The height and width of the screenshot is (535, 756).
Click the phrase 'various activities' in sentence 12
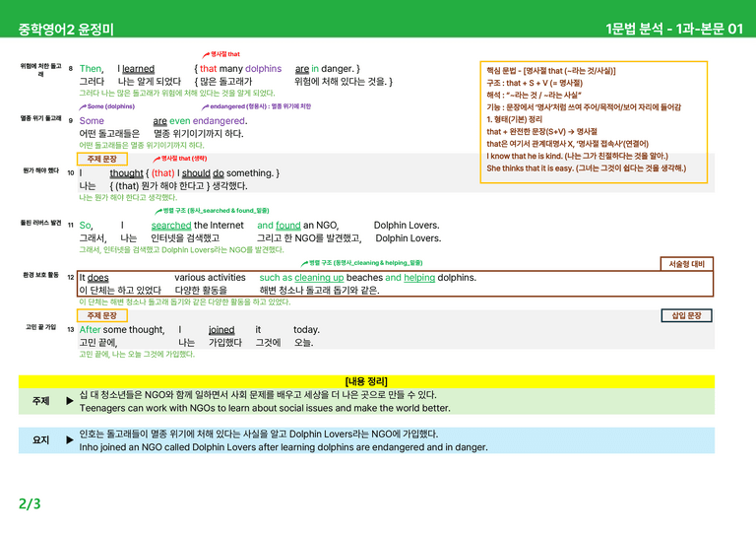tap(210, 278)
